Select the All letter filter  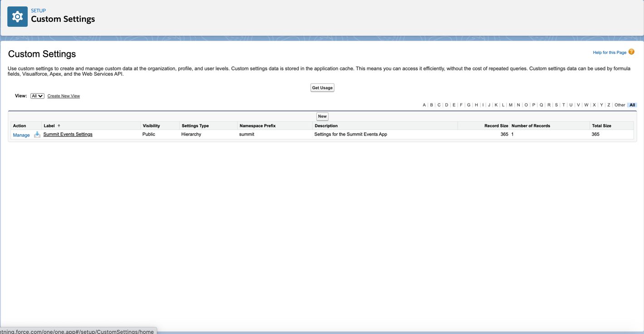tap(632, 105)
